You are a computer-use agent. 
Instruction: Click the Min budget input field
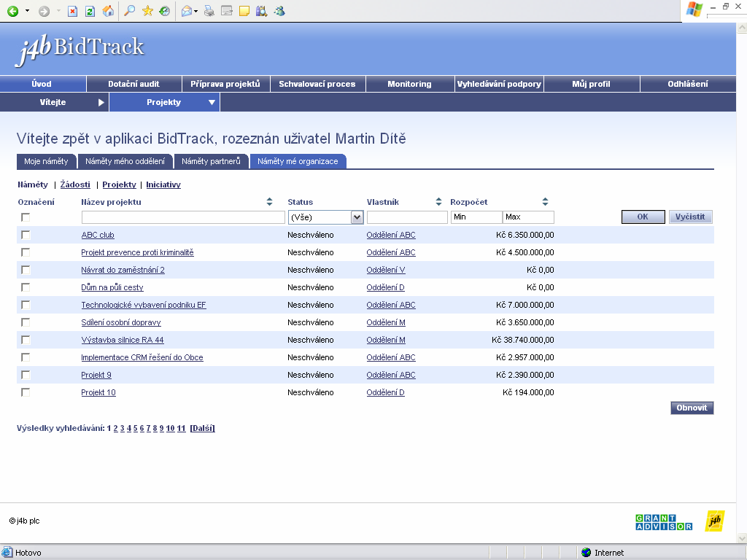[476, 217]
